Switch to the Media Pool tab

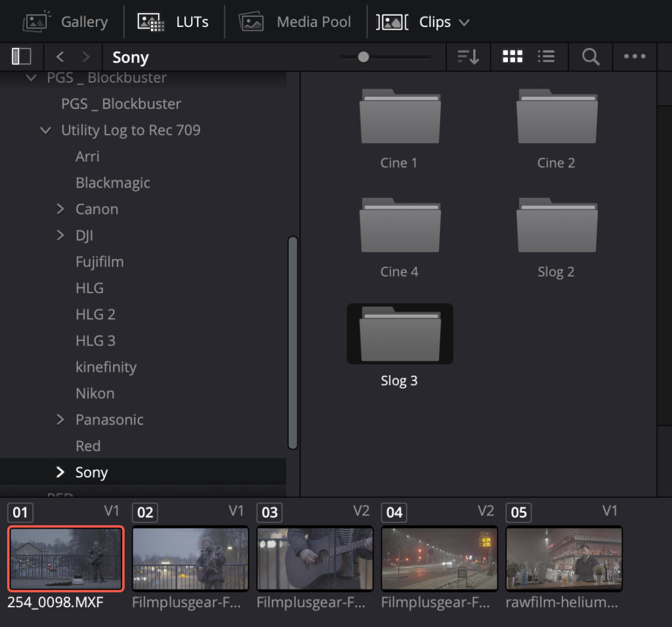click(295, 22)
